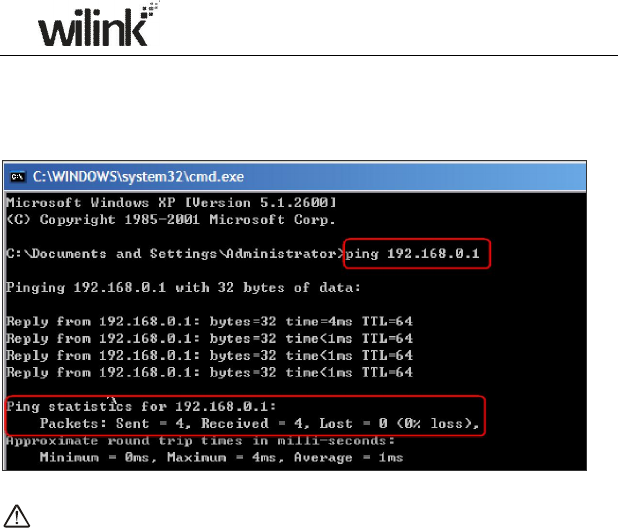
Task: Click the warning triangle icon below the console
Action: tap(16, 515)
